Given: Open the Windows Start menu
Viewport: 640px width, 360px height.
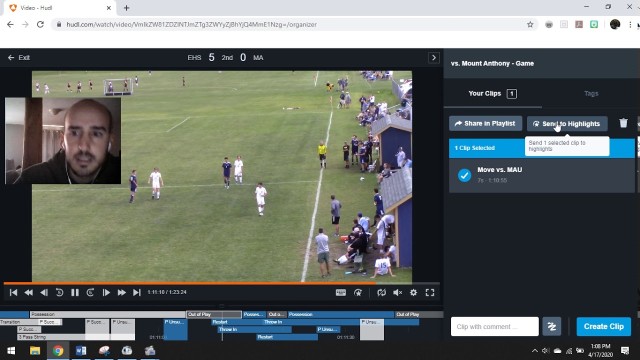Looking at the screenshot, I should (11, 351).
